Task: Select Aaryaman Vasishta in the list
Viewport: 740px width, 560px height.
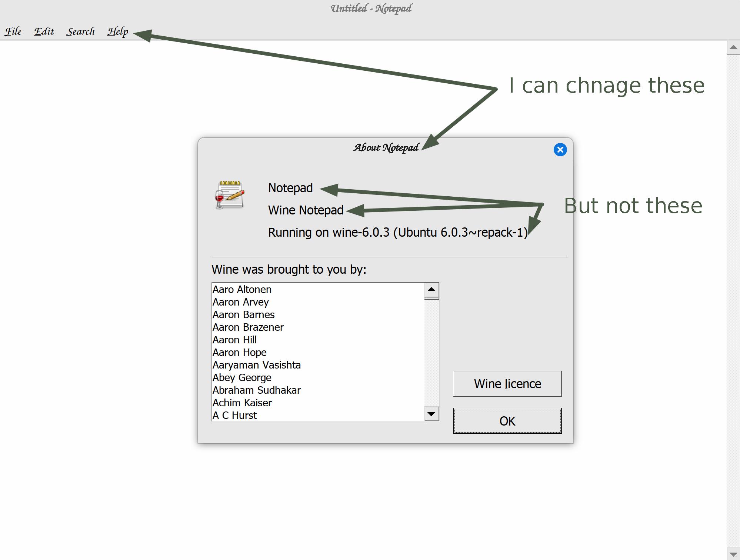Action: 318,365
